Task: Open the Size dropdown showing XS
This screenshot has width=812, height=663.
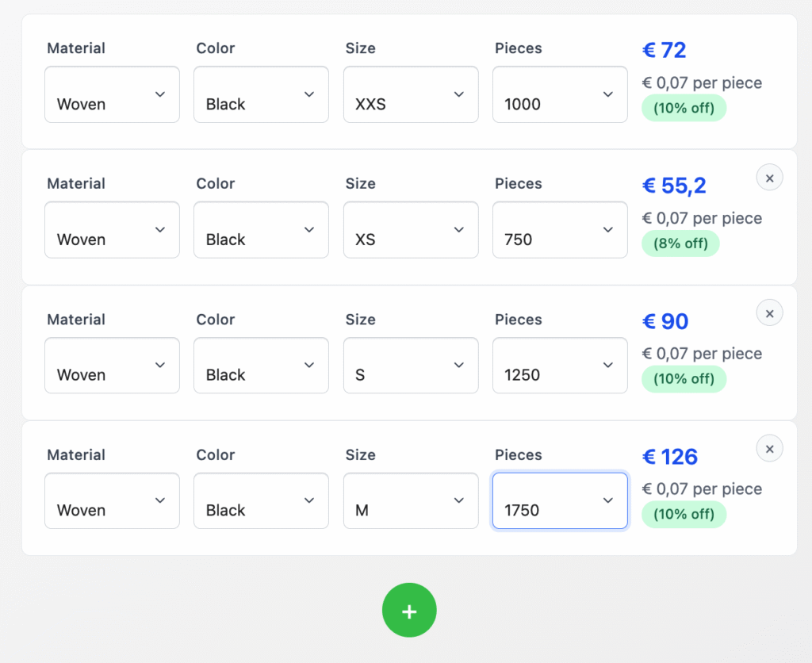Action: 411,230
